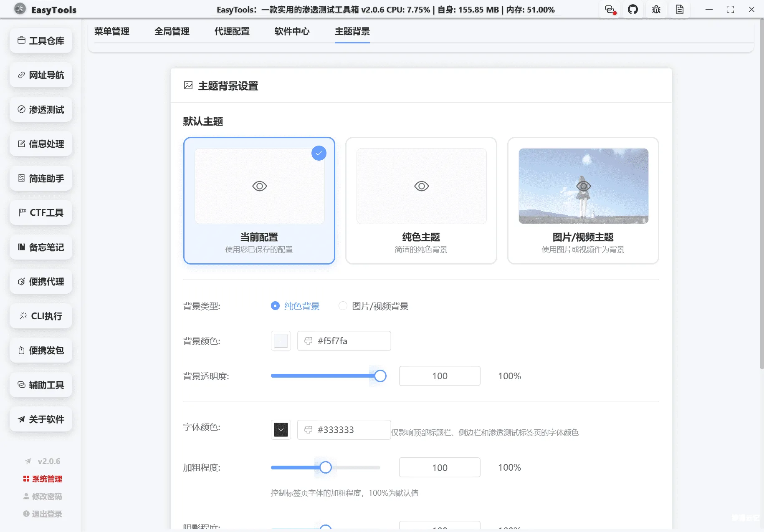Switch to the 代理配置 tab
This screenshot has height=532, width=764.
click(232, 31)
